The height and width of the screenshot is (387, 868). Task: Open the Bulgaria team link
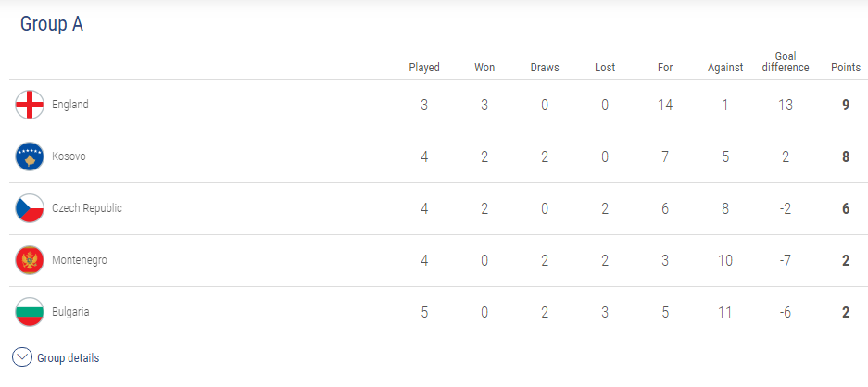click(x=70, y=312)
